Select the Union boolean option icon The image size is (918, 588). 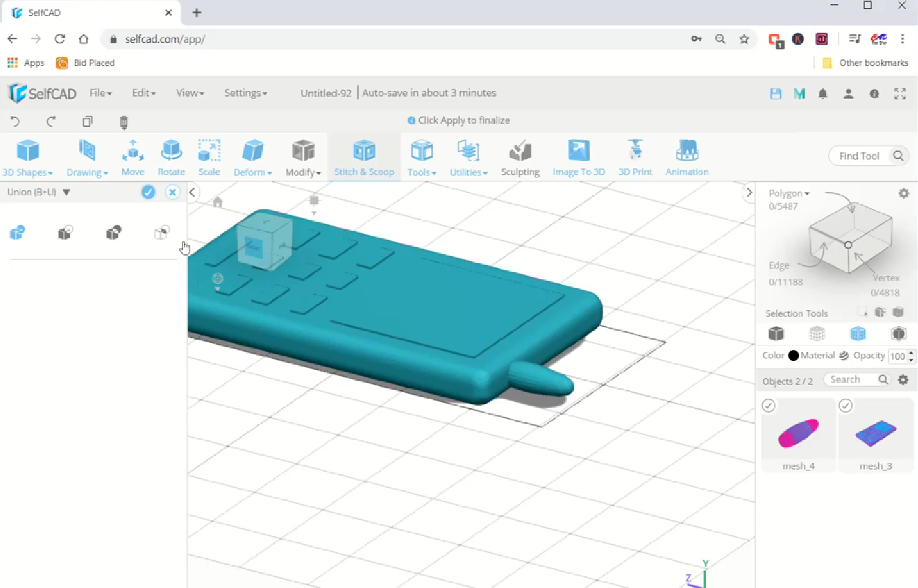17,232
